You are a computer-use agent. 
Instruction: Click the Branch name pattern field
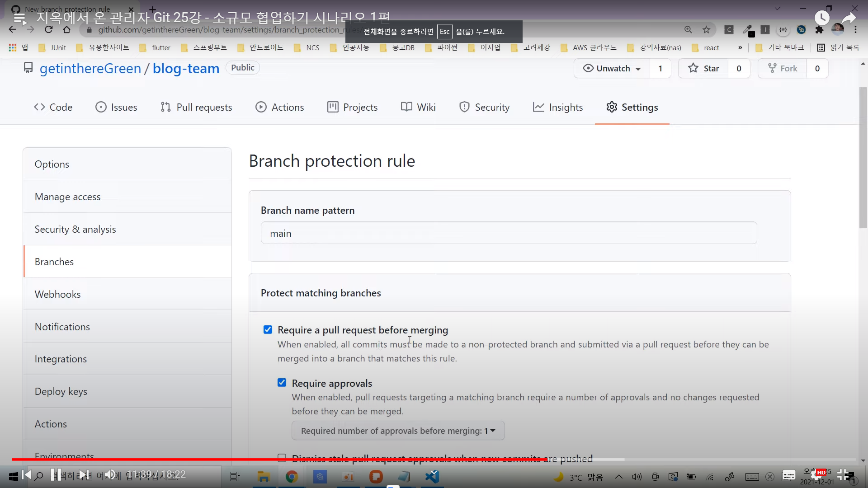pos(509,233)
